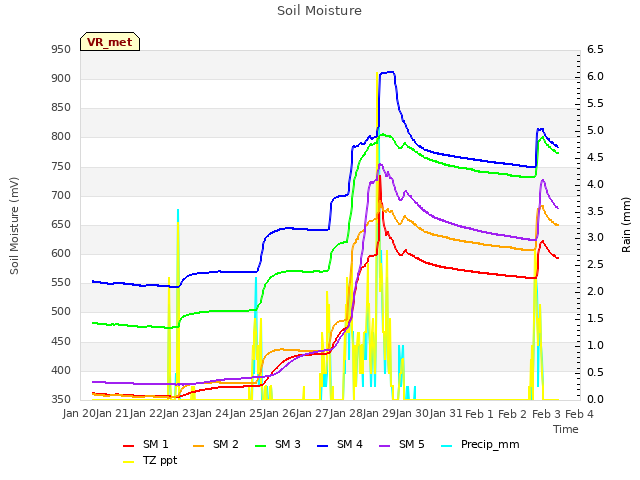The width and height of the screenshot is (640, 480).
Task: Toggle SM 4 series in legend
Action: pyautogui.click(x=340, y=444)
